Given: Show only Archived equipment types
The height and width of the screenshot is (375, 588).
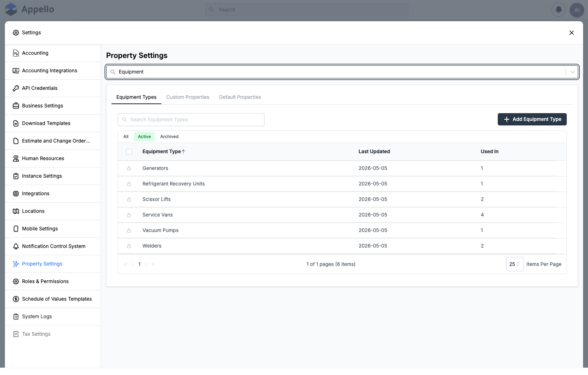Looking at the screenshot, I should pyautogui.click(x=169, y=136).
